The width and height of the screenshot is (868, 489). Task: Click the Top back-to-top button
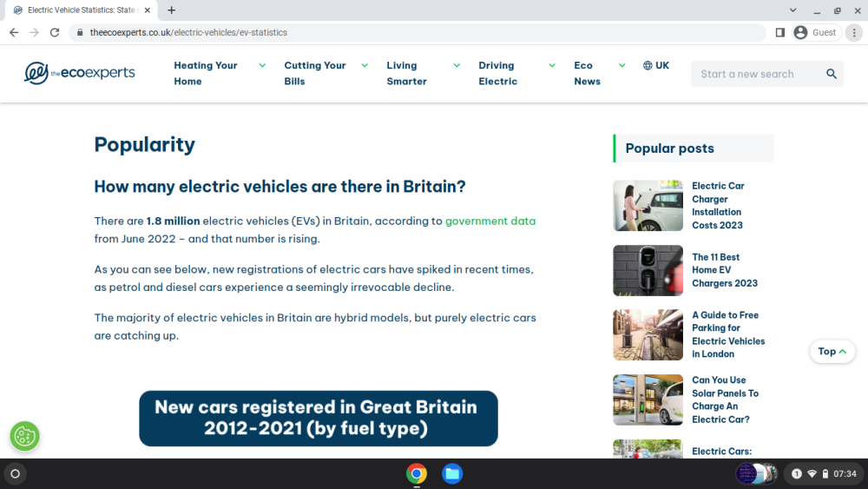tap(832, 352)
